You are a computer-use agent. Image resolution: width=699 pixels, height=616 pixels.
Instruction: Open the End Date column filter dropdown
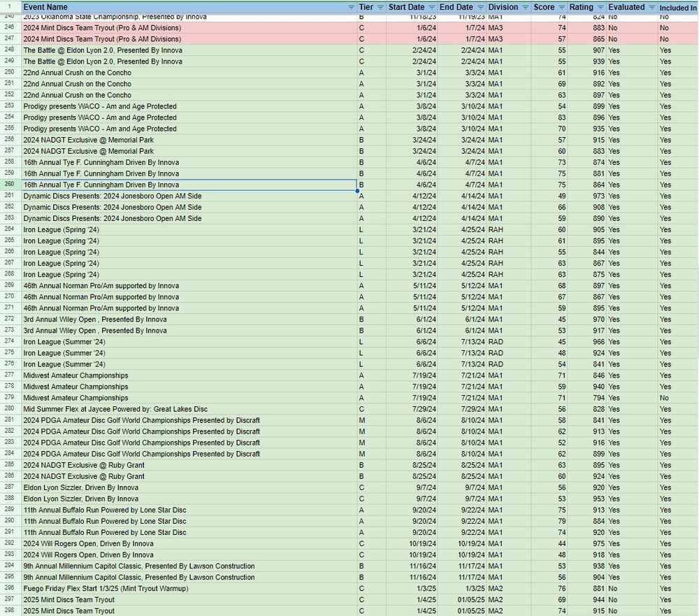tap(480, 7)
